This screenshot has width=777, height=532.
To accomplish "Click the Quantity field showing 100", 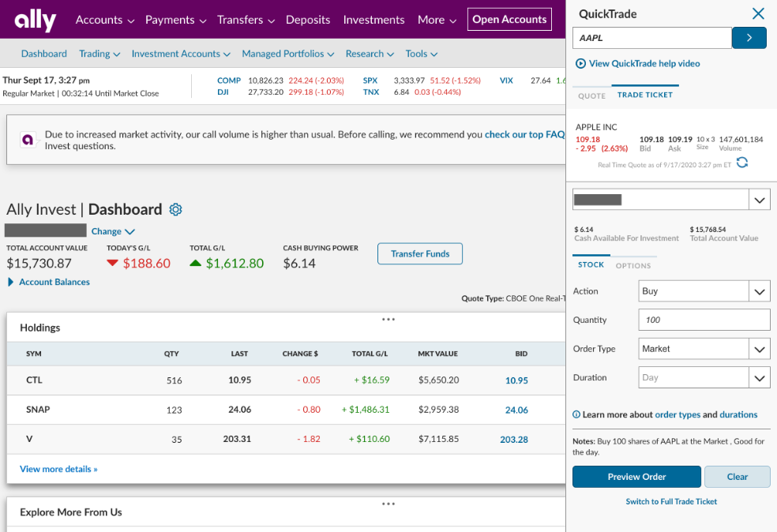I will pos(704,320).
